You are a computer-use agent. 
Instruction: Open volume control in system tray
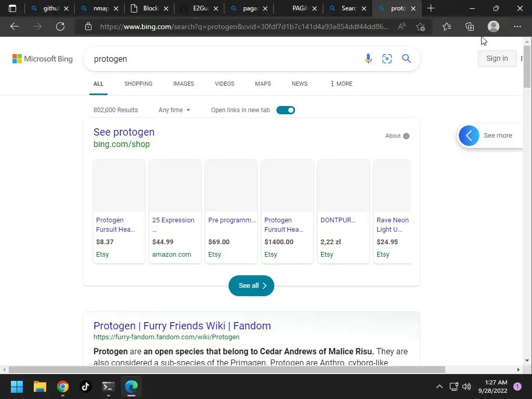coord(467,387)
